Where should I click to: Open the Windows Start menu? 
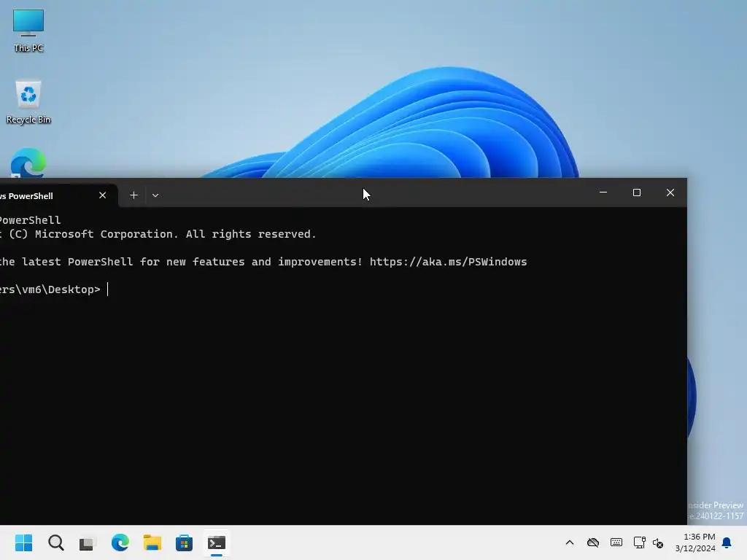tap(24, 542)
